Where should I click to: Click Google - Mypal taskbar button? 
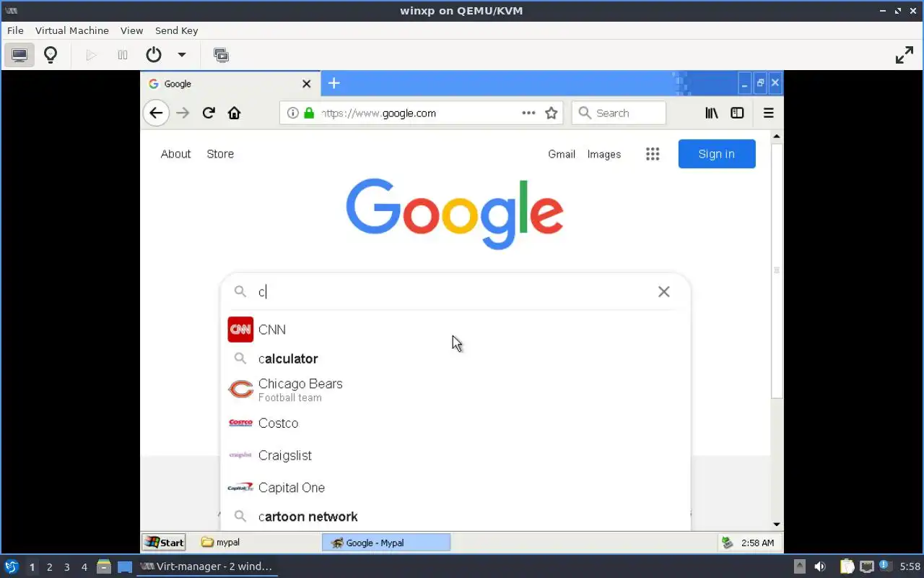coord(386,542)
